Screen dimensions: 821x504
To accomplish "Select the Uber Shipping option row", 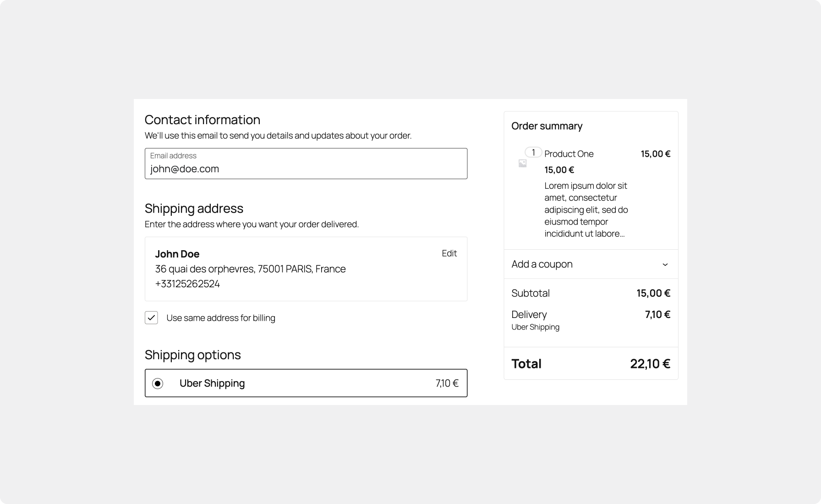I will 306,383.
